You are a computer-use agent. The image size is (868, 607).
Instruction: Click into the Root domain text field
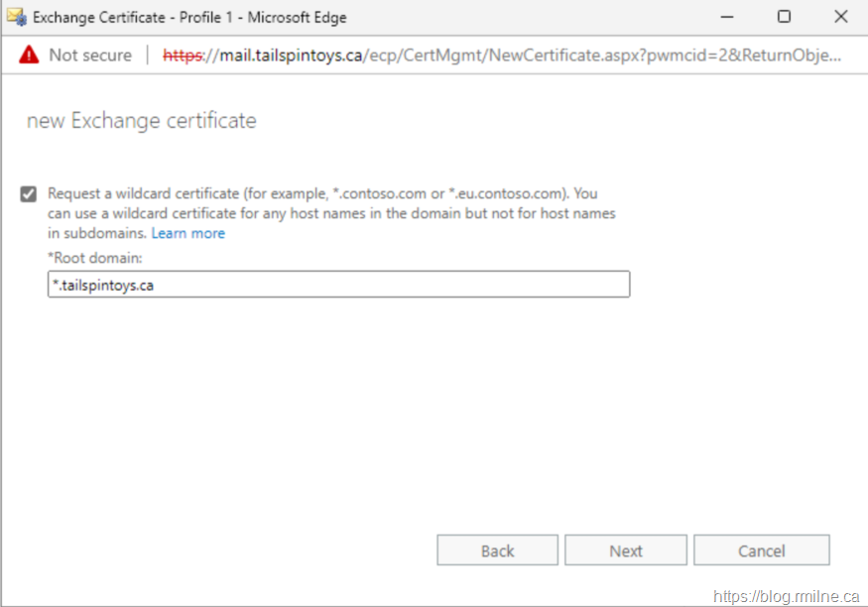click(x=338, y=285)
